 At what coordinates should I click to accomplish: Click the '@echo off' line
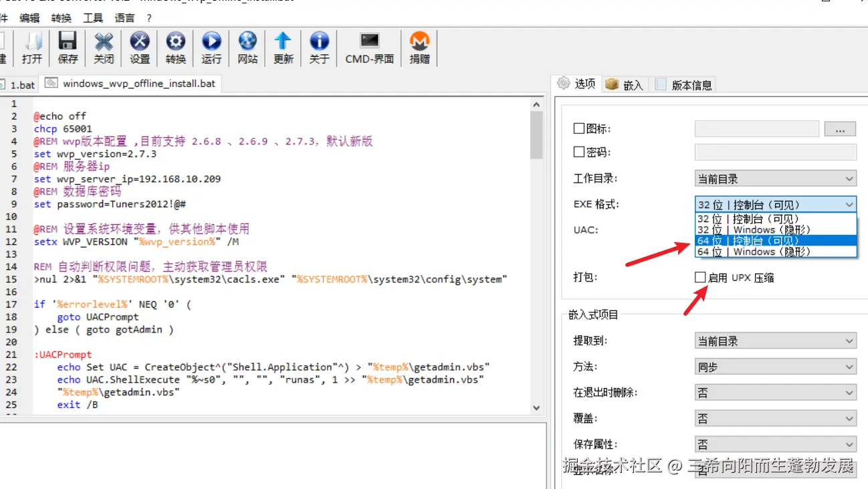(x=60, y=116)
